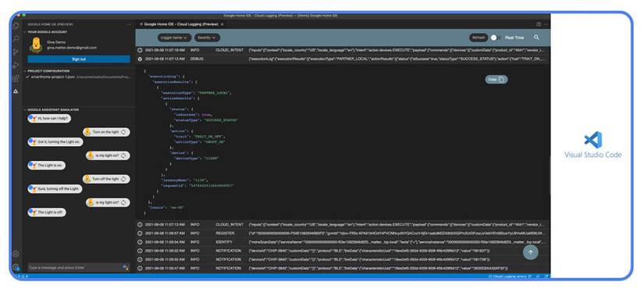Copy the expanded log JSON
The height and width of the screenshot is (289, 644).
(496, 80)
